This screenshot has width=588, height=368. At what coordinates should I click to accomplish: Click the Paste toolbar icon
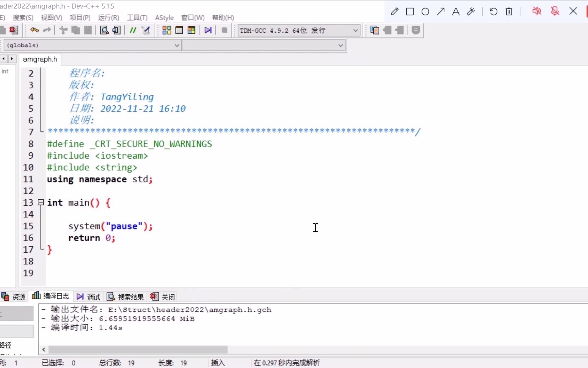[x=88, y=30]
